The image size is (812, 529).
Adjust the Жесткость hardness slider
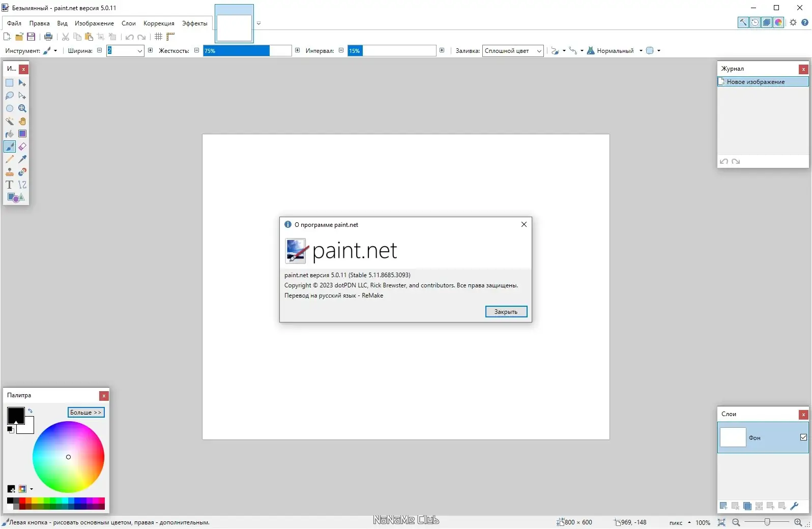247,51
